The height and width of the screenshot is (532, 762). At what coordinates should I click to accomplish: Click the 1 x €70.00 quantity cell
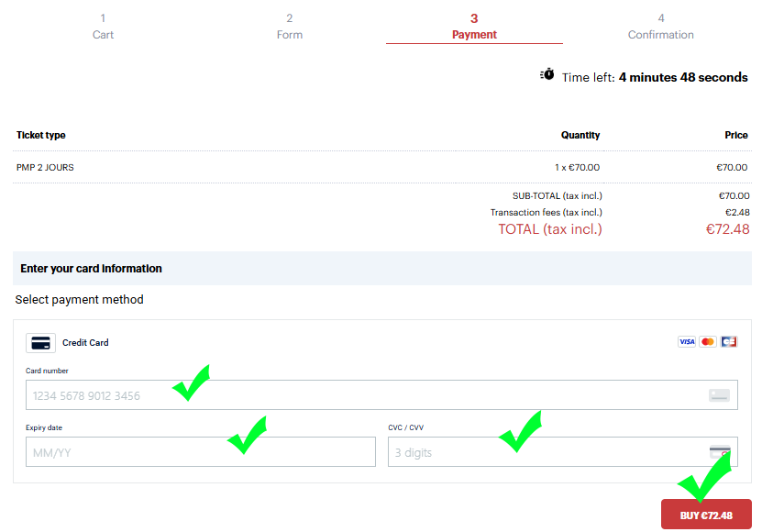tap(578, 167)
